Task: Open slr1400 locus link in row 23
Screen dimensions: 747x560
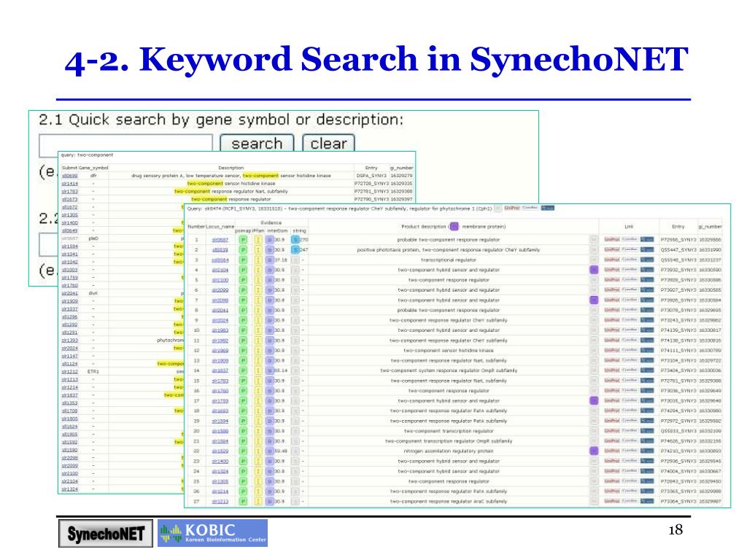Action: click(x=220, y=462)
